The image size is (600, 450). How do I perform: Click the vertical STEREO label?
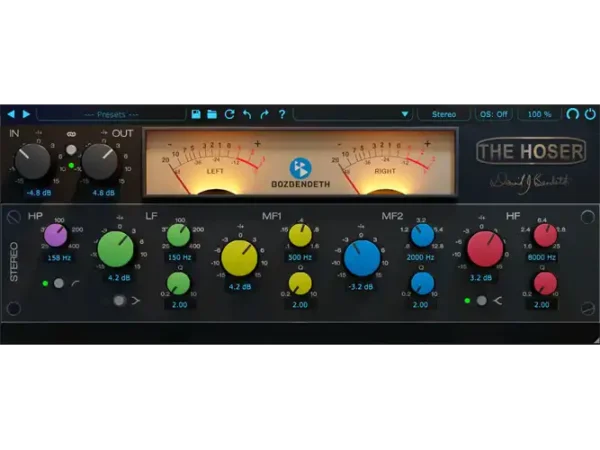pyautogui.click(x=14, y=262)
